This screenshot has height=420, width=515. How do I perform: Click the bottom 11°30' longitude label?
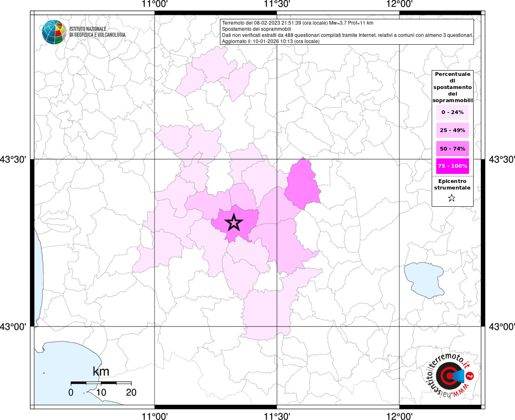click(277, 416)
